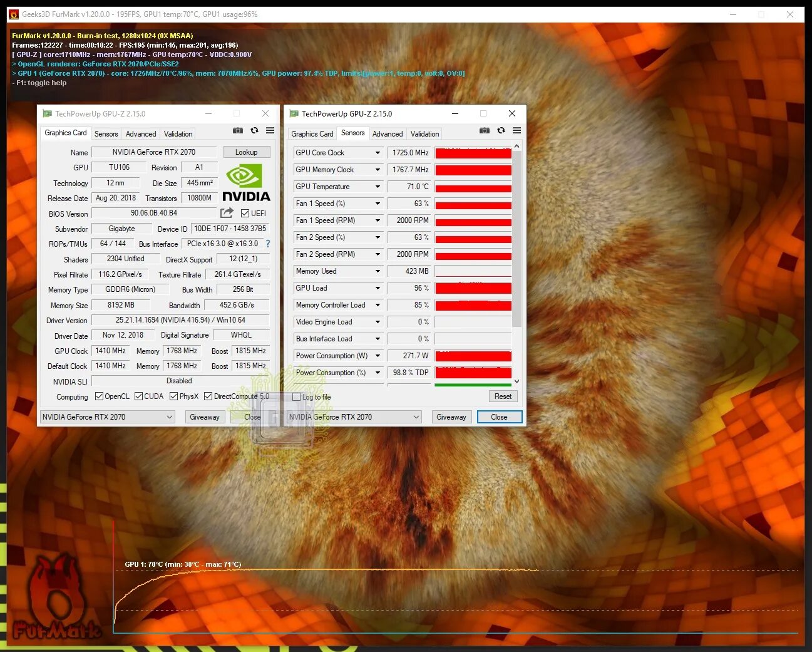Click the Power Consumption (W) red graph bar
812x652 pixels.
pos(473,356)
